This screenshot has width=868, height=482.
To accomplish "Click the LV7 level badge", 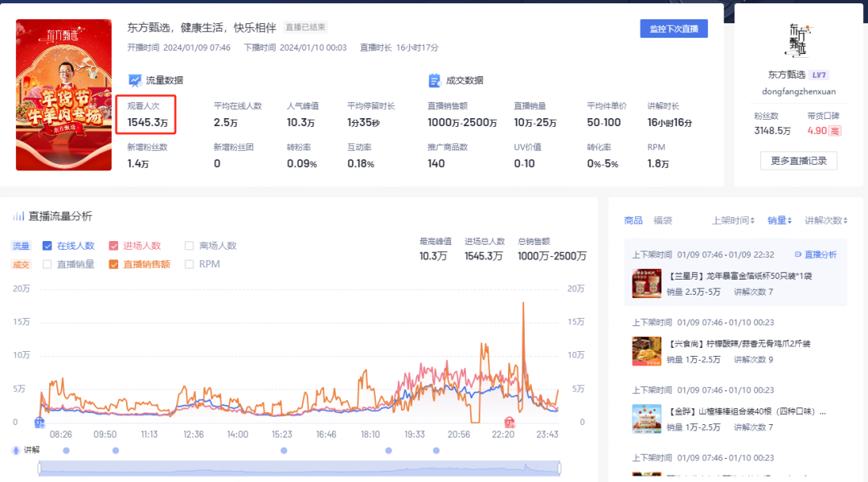I will (819, 76).
